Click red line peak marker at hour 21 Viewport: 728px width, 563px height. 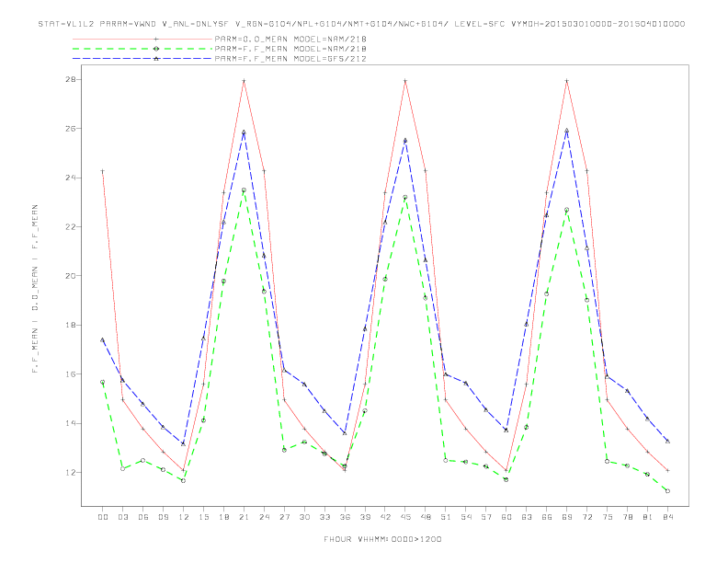[x=244, y=81]
